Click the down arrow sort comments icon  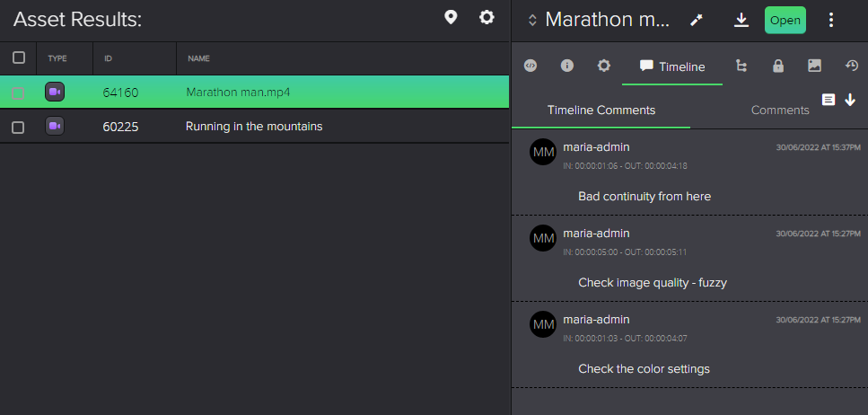(x=850, y=100)
